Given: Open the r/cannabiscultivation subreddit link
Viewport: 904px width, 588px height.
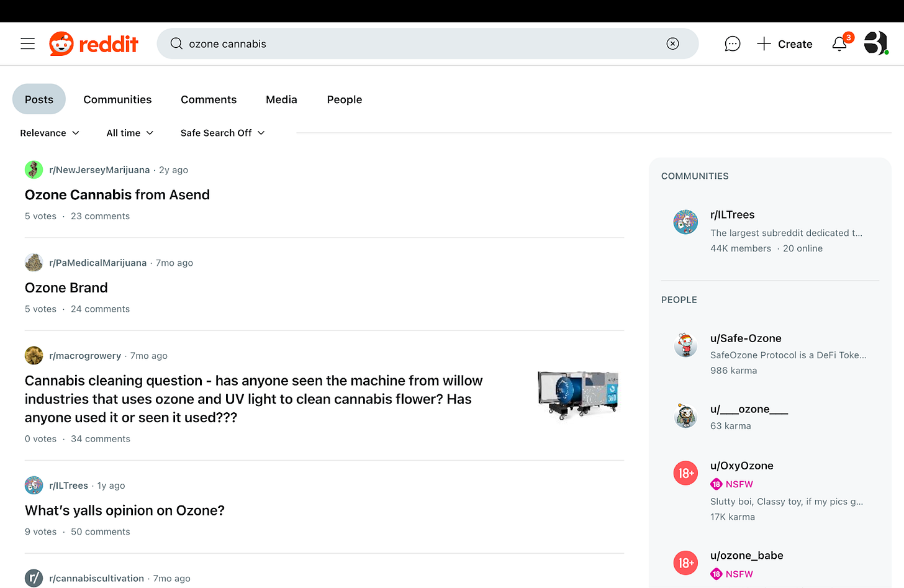Looking at the screenshot, I should (x=96, y=578).
